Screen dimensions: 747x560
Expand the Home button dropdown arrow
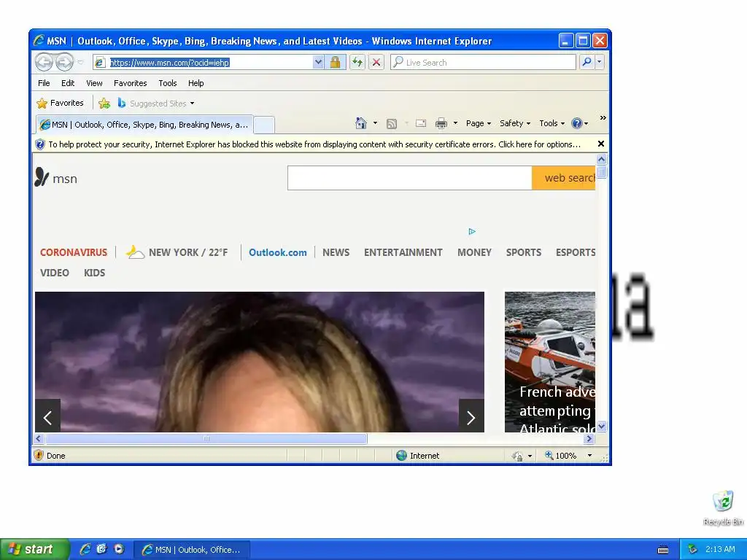pos(376,123)
